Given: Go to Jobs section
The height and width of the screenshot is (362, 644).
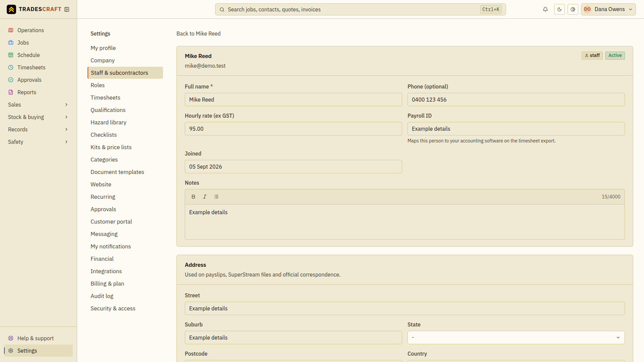Looking at the screenshot, I should [38, 43].
